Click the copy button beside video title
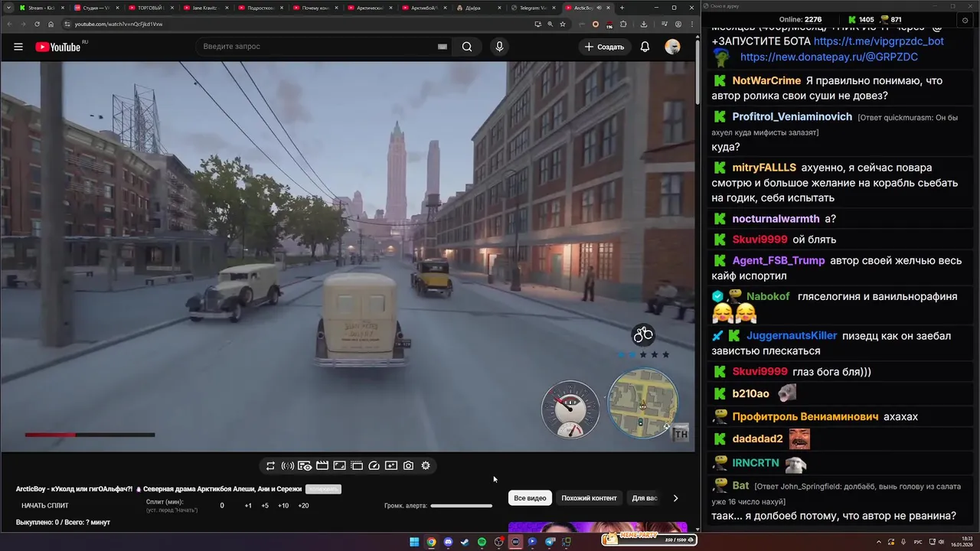Screen dimensions: 980x551 323,489
